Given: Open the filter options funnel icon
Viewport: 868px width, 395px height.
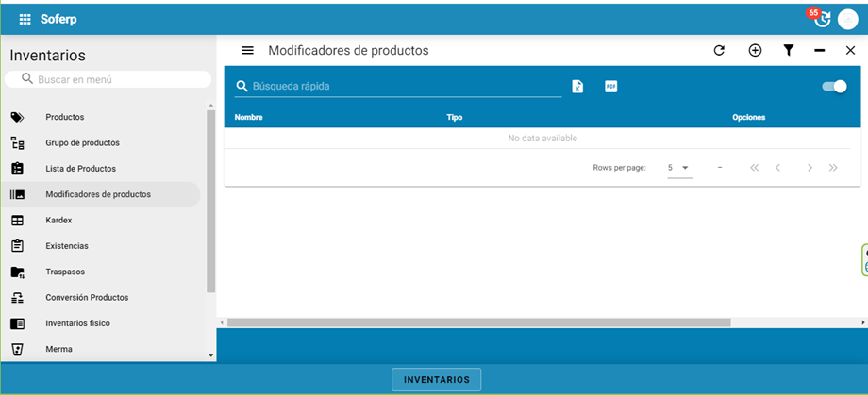Looking at the screenshot, I should click(x=789, y=50).
